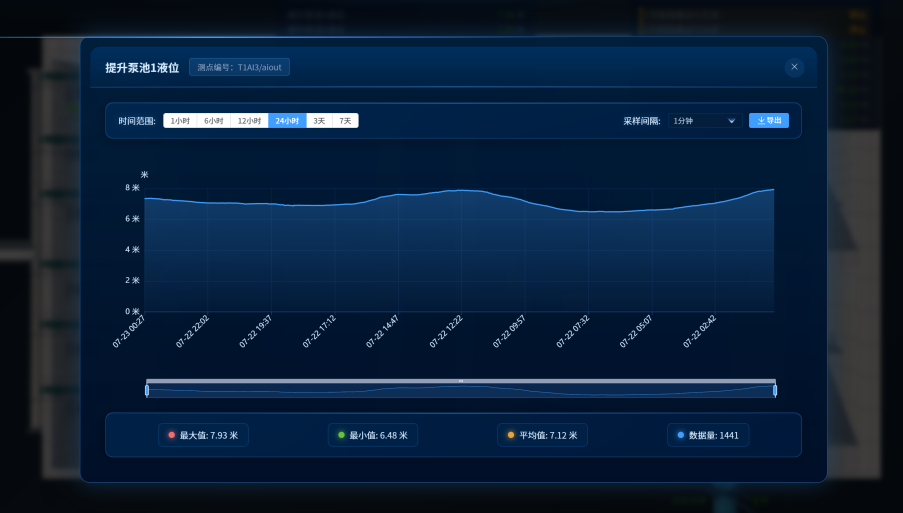903x513 pixels.
Task: Click the blue dot beside 数据量
Action: pyautogui.click(x=680, y=435)
